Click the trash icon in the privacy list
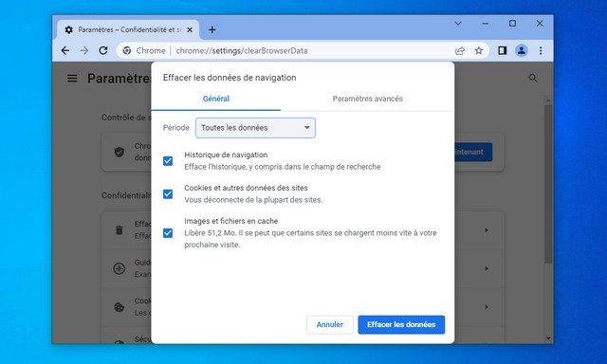607x364 pixels. click(x=120, y=230)
